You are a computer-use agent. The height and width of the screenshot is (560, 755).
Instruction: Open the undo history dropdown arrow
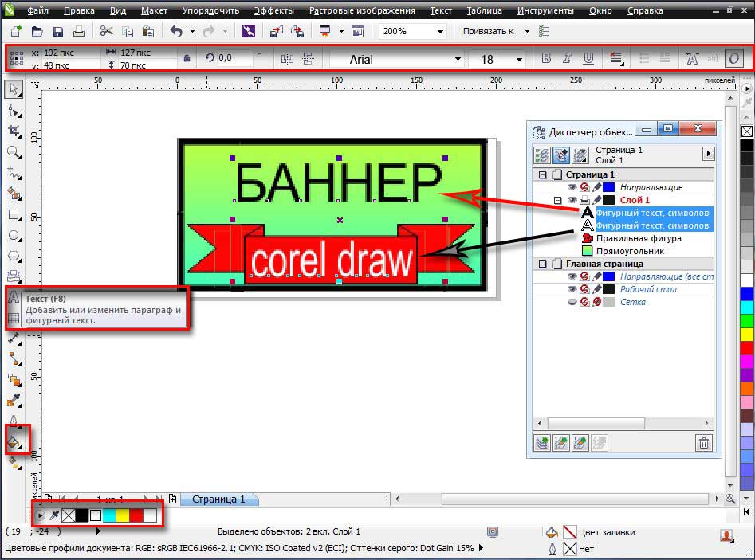pyautogui.click(x=192, y=32)
